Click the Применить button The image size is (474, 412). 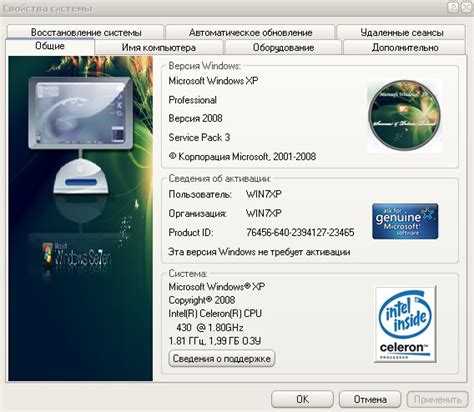tap(438, 399)
